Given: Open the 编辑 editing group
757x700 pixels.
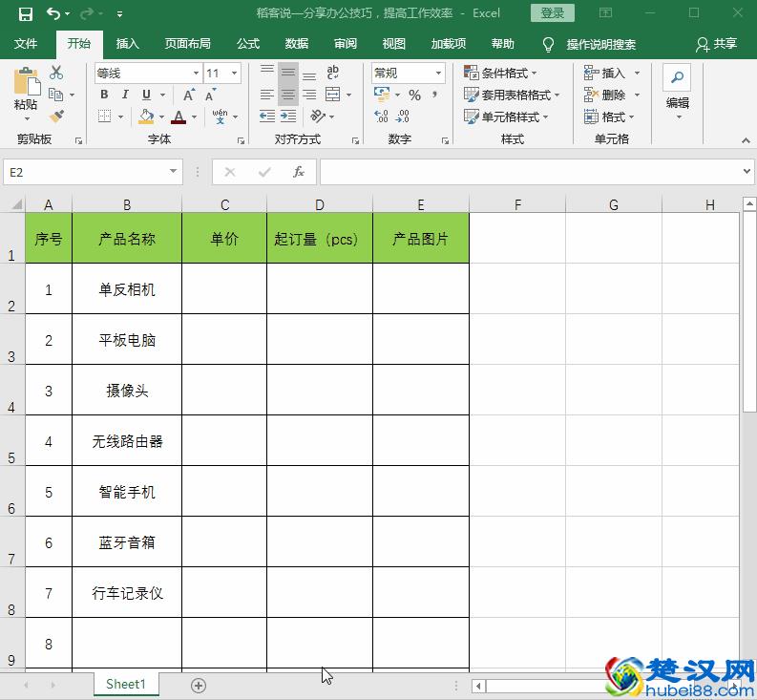Looking at the screenshot, I should click(678, 93).
